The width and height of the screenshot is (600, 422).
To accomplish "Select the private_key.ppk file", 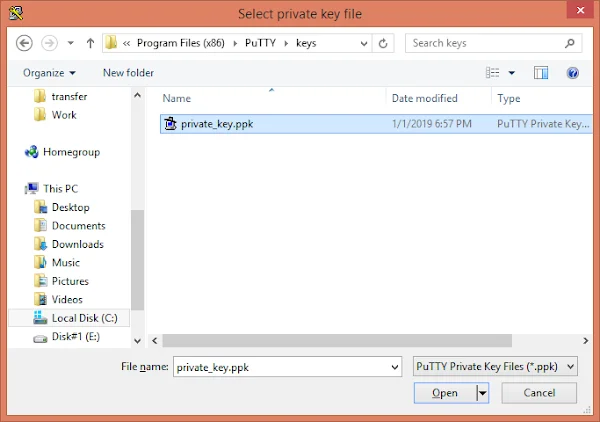I will [376, 124].
